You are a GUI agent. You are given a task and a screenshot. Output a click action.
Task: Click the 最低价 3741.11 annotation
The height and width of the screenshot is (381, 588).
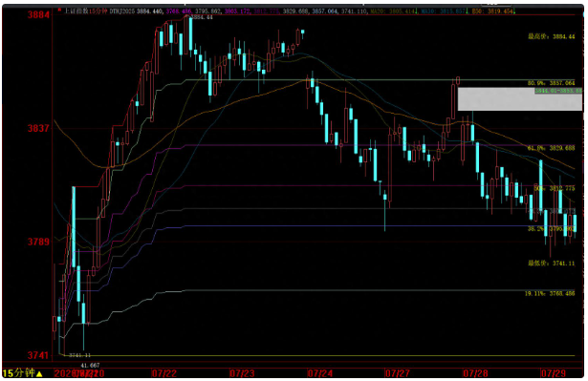pyautogui.click(x=552, y=264)
